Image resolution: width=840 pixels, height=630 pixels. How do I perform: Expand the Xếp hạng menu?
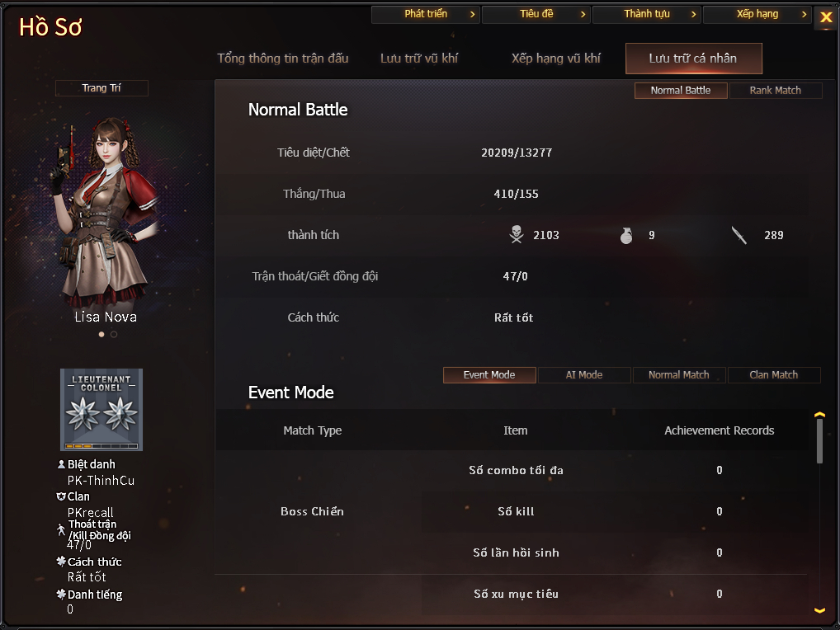(x=757, y=15)
